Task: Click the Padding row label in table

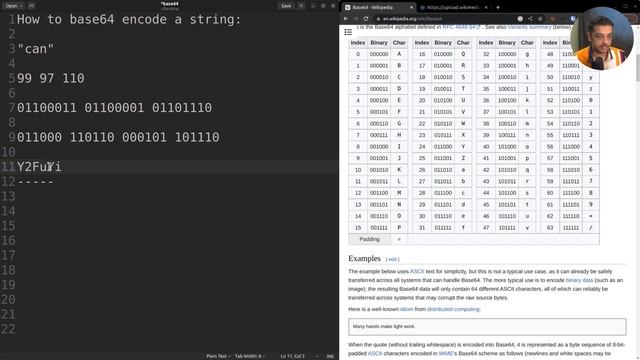Action: tap(369, 239)
